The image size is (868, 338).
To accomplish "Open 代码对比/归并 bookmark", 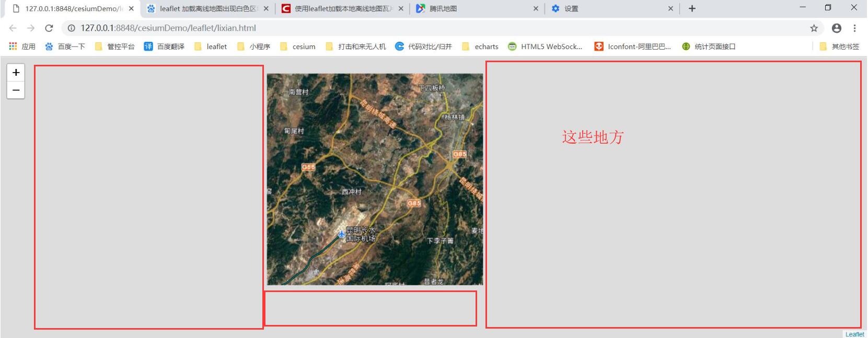I will click(423, 46).
